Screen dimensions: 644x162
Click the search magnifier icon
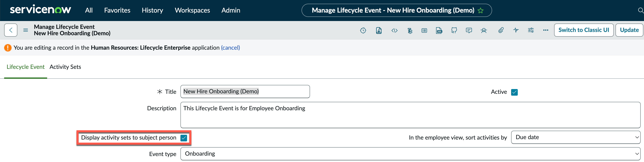pyautogui.click(x=640, y=10)
